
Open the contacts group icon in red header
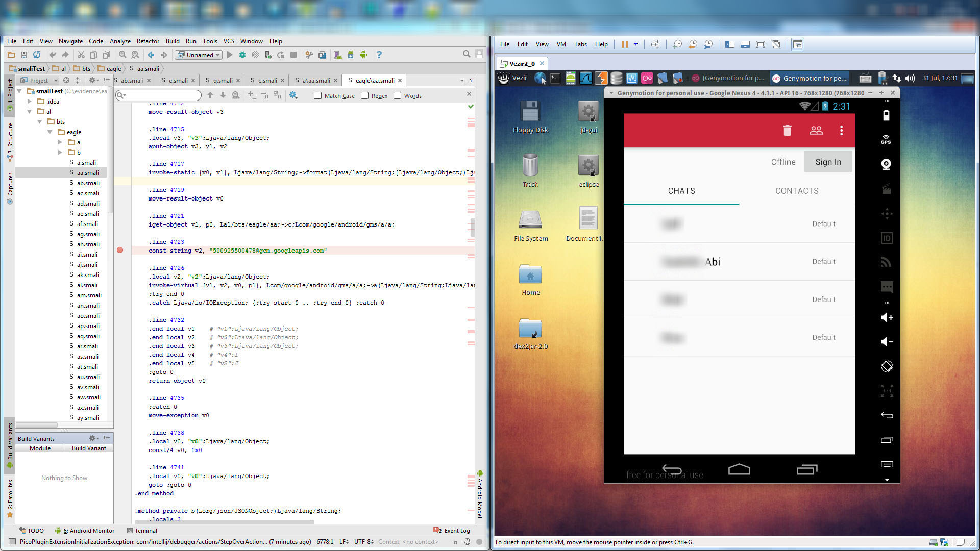[816, 131]
